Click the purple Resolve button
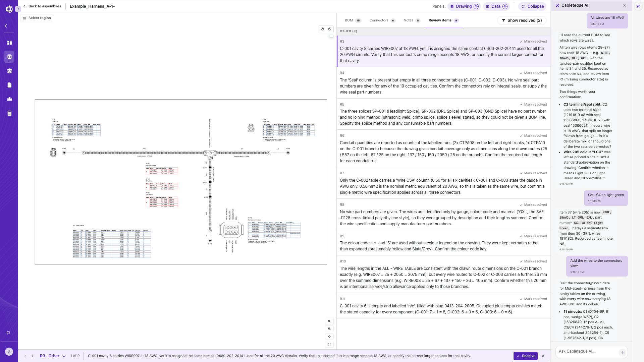 coord(526,356)
